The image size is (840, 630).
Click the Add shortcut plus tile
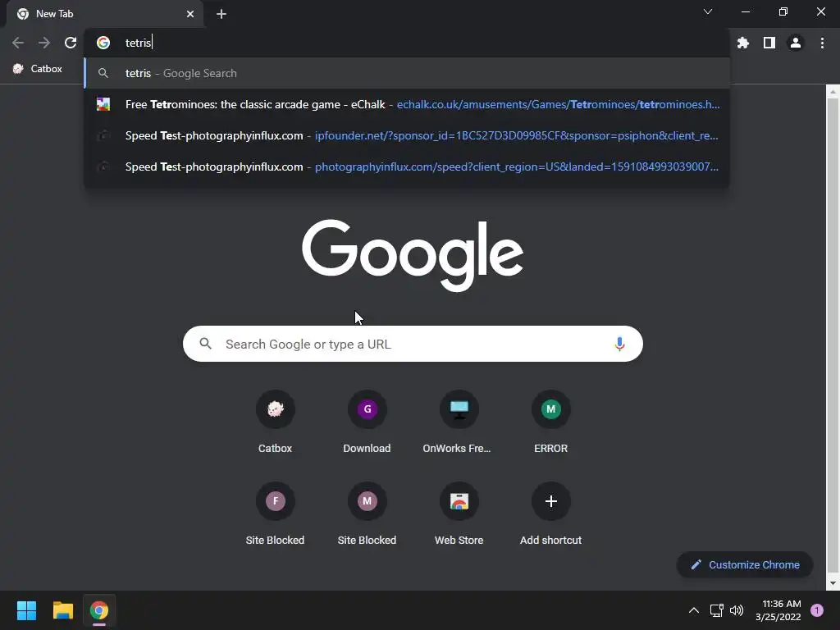pyautogui.click(x=550, y=515)
